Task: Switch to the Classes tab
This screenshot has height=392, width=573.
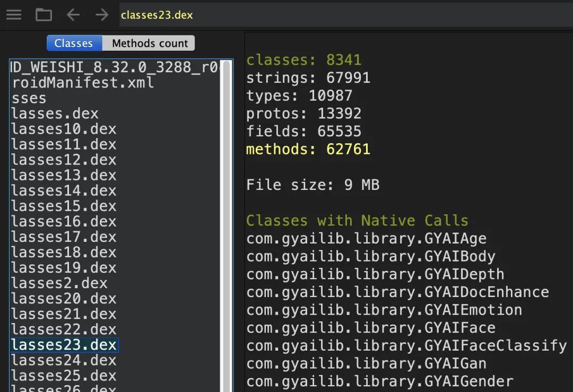Action: (75, 43)
